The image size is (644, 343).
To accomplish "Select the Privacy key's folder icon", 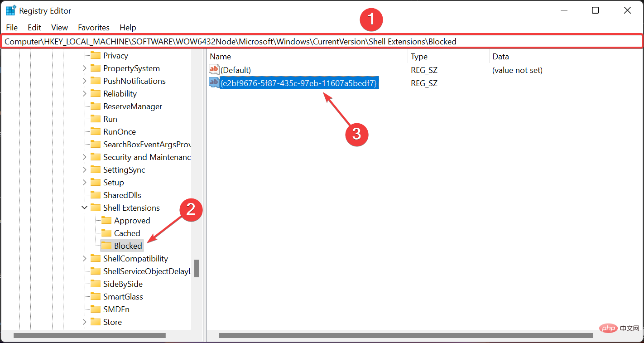I will coord(95,56).
